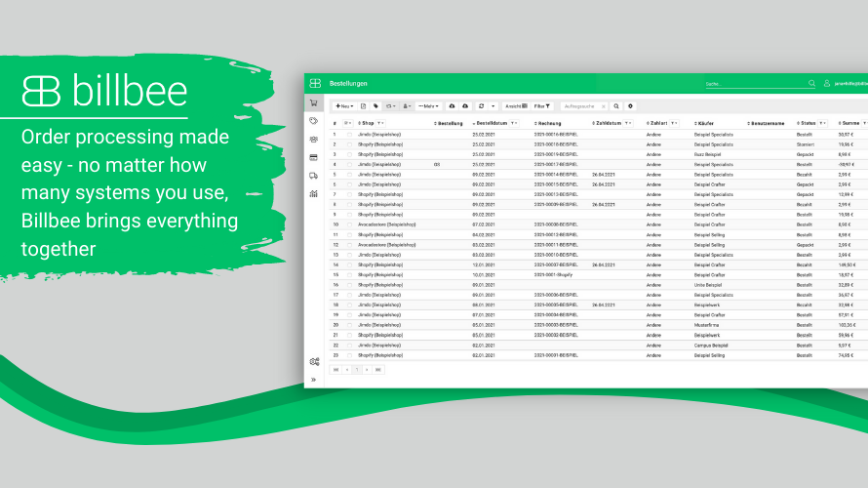The height and width of the screenshot is (488, 868).
Task: Sort by the Käufer column header
Action: (704, 123)
